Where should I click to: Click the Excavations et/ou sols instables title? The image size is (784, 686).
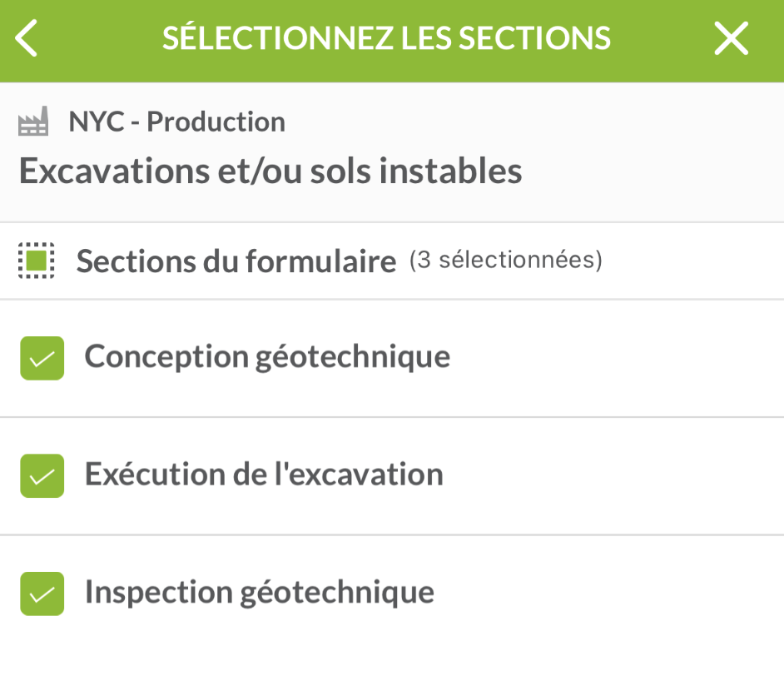(x=270, y=171)
